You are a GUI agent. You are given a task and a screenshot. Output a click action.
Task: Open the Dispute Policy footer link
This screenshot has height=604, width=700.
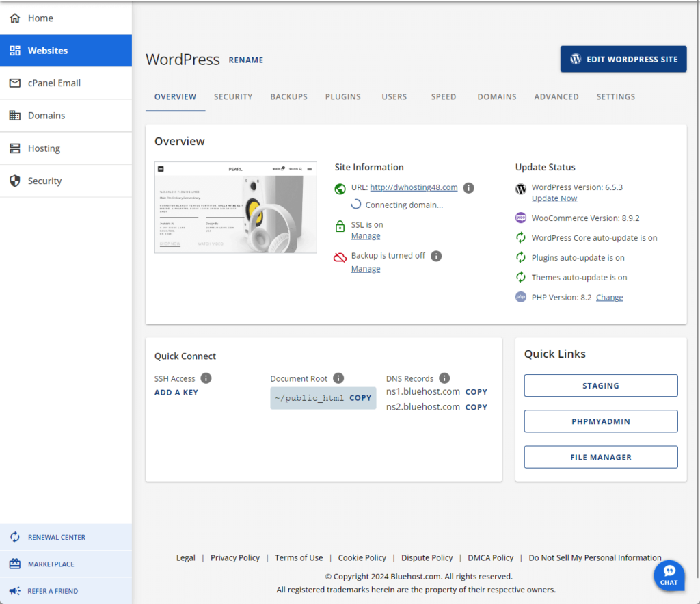coord(427,557)
